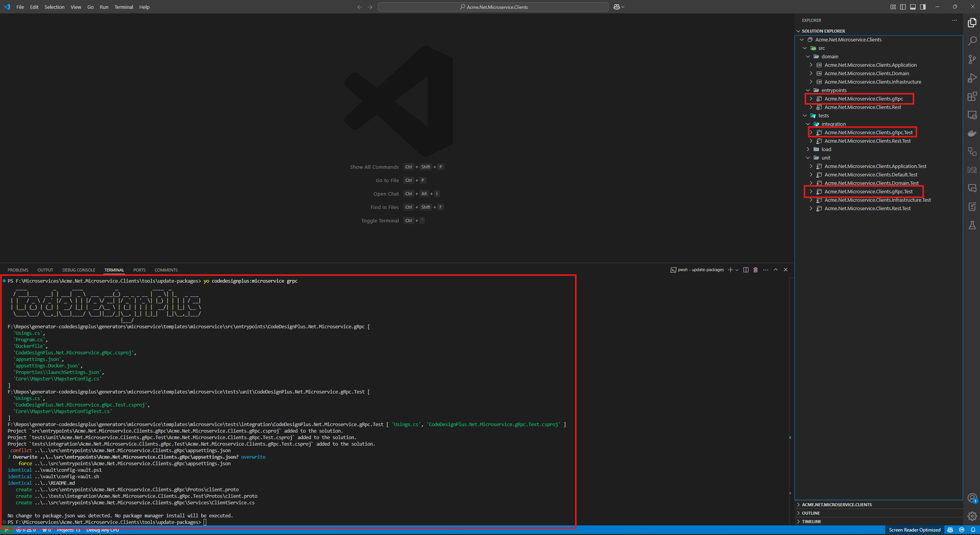Switch to the COMMENTS tab
This screenshot has height=535, width=980.
pos(166,270)
